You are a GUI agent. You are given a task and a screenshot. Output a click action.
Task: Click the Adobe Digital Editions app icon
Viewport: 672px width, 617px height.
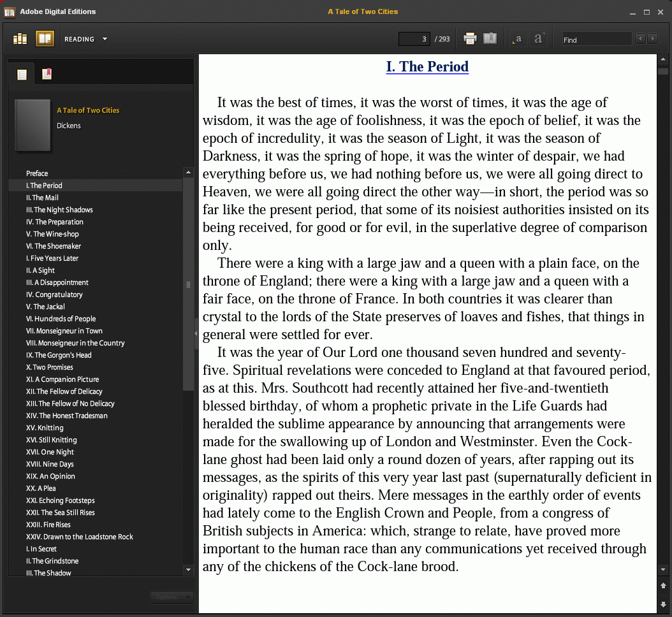pyautogui.click(x=10, y=12)
